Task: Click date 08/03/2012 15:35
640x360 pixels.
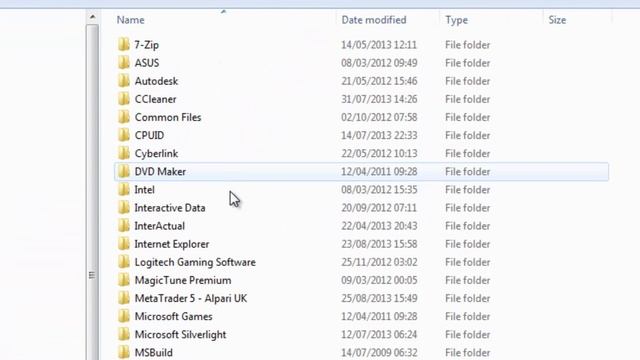Action: click(x=379, y=190)
